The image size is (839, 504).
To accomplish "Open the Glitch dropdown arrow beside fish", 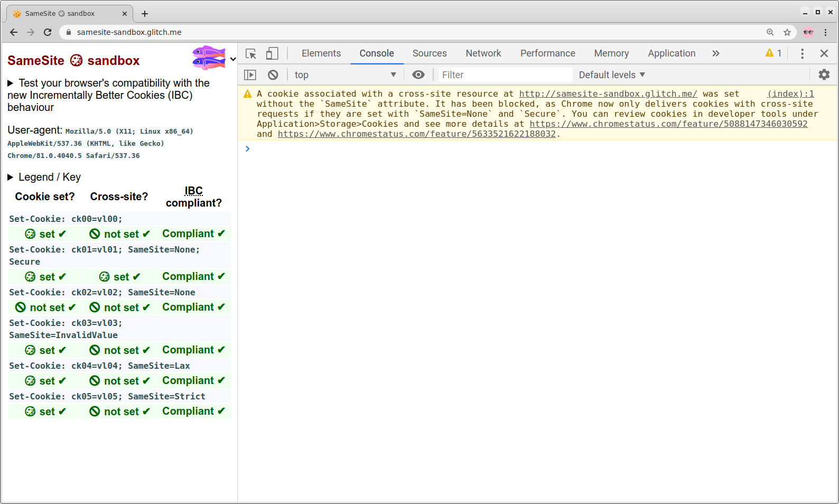I will [x=233, y=59].
